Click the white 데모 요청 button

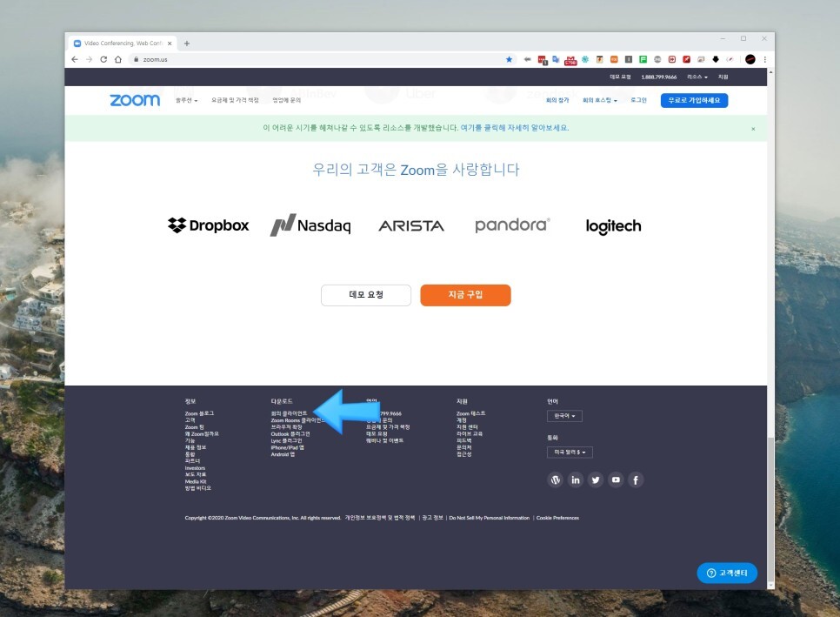click(366, 295)
